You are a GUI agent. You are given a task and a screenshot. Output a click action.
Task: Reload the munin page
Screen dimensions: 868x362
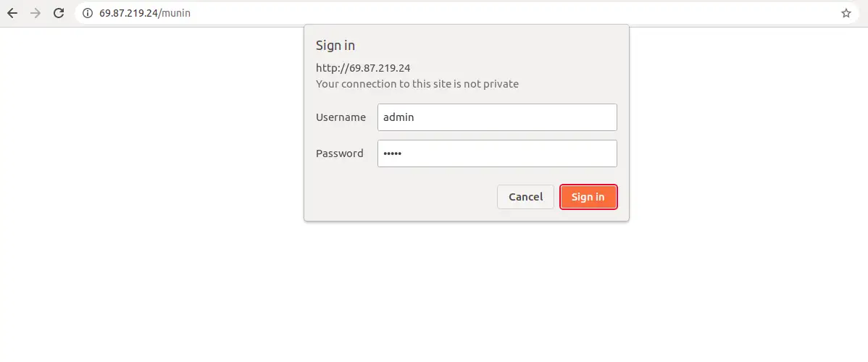coord(59,13)
